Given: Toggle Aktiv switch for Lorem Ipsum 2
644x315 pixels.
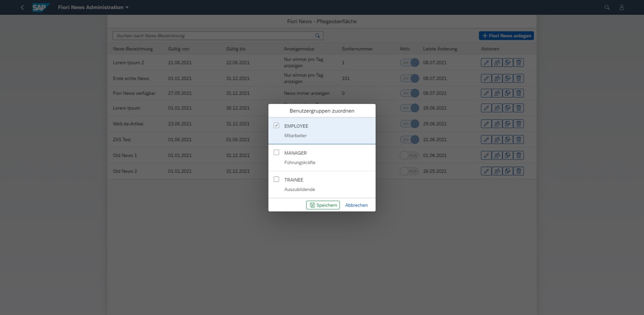Looking at the screenshot, I should 409,63.
